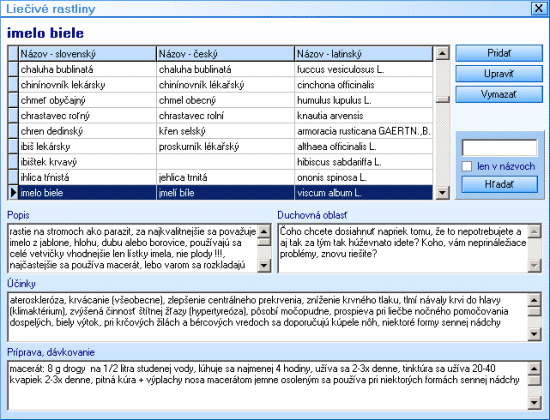Select the cell 'ibiš lekársky'
550x420 pixels.
(x=87, y=147)
